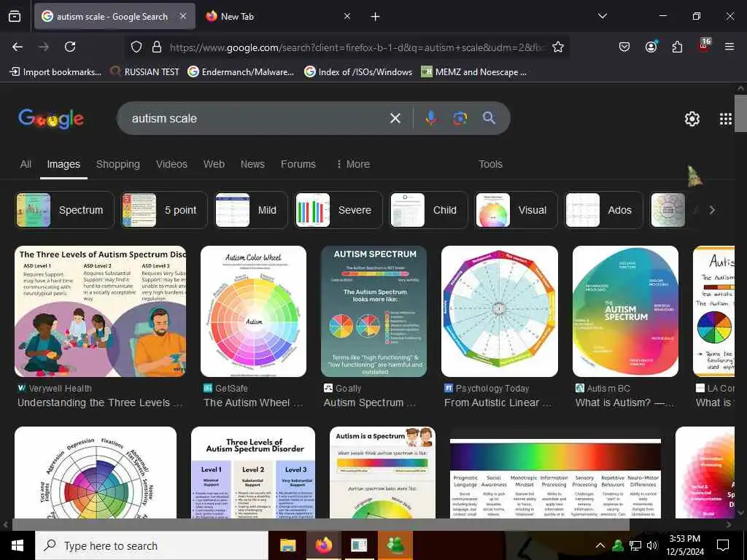Open the tracking protection shield icon

click(x=136, y=47)
